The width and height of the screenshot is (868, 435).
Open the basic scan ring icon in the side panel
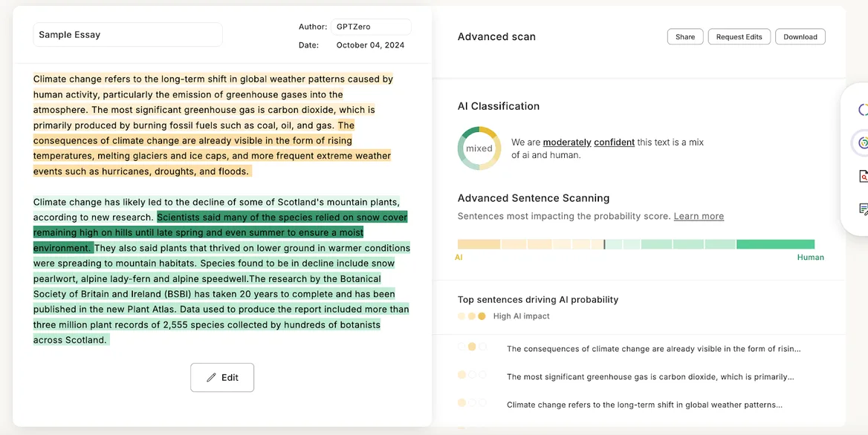863,109
